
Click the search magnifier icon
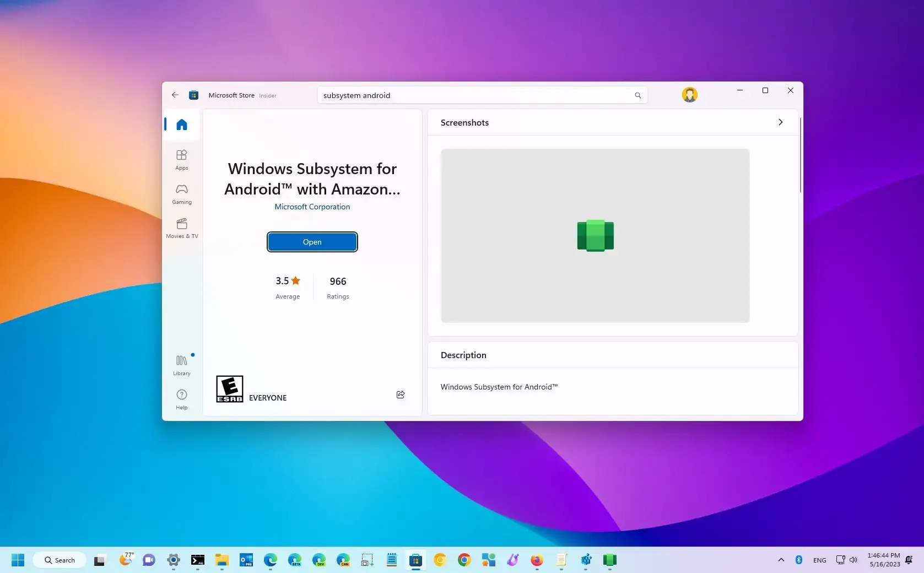(x=637, y=95)
